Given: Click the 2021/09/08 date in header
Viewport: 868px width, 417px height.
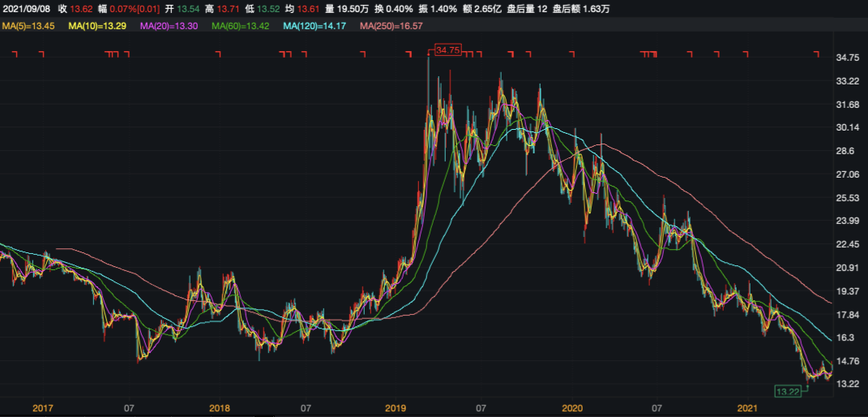Looking at the screenshot, I should point(25,9).
